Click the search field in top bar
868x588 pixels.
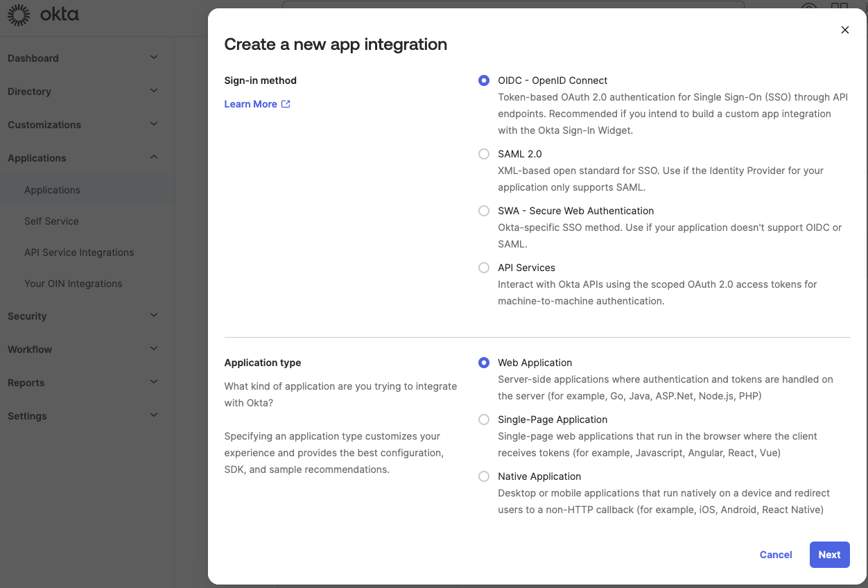pos(513,6)
